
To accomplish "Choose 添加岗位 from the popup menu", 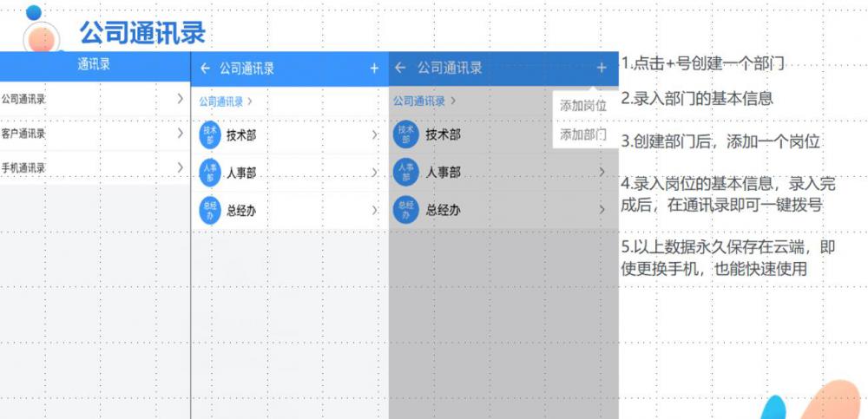I will pos(582,106).
